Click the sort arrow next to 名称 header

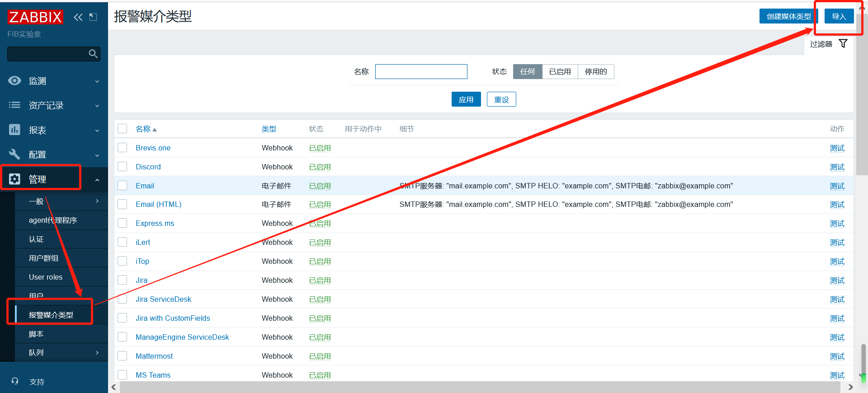pos(155,130)
